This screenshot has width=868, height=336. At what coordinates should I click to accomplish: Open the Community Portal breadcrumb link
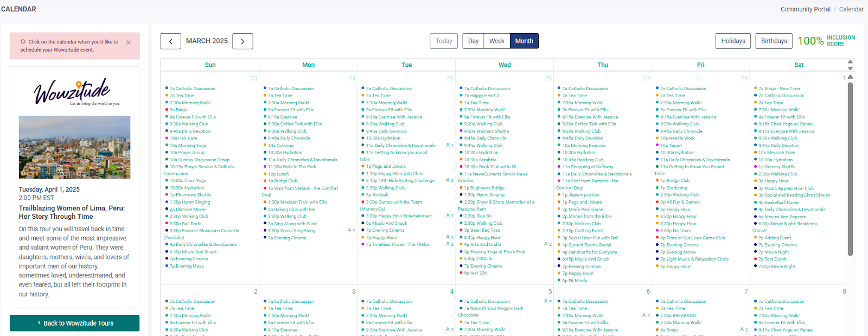tap(805, 9)
